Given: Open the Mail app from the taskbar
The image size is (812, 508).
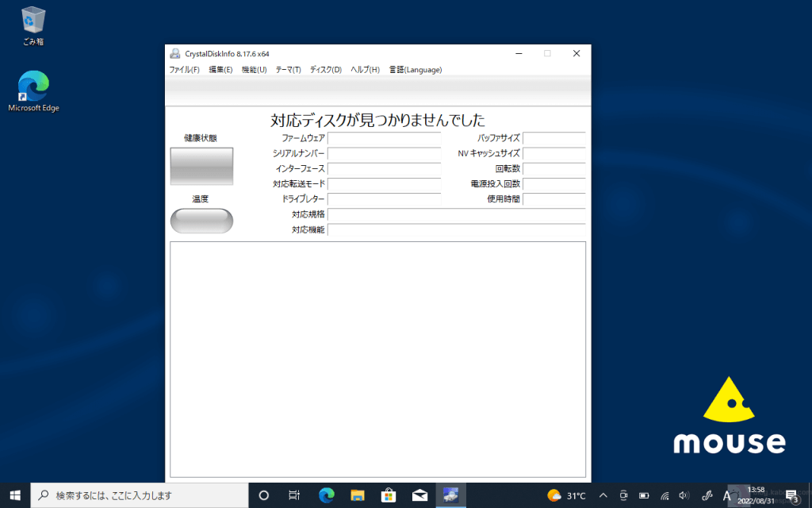Looking at the screenshot, I should click(419, 495).
